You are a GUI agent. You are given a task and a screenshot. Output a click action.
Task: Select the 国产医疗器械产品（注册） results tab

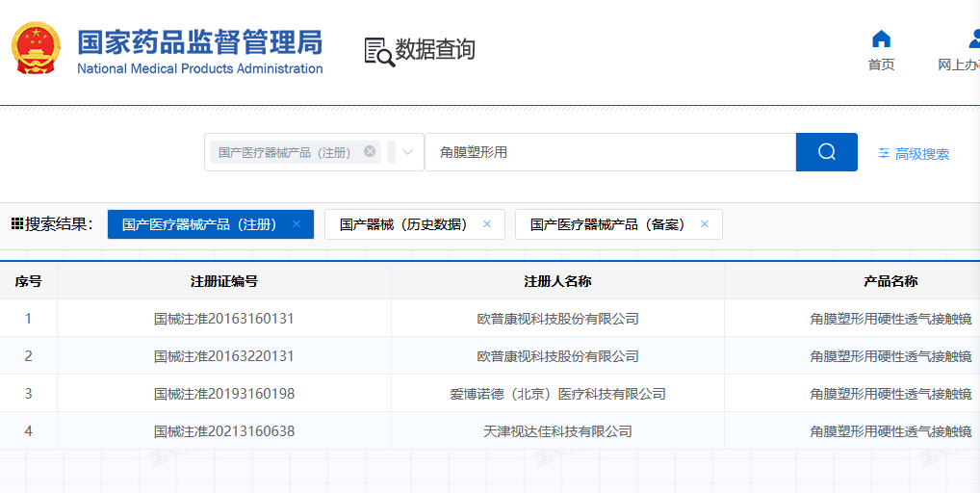(199, 224)
